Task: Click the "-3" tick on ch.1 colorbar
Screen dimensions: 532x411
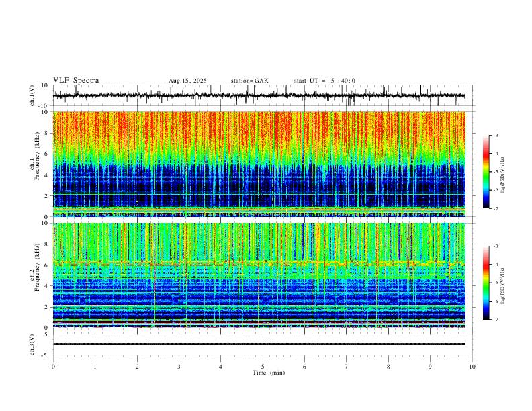Action: 495,135
